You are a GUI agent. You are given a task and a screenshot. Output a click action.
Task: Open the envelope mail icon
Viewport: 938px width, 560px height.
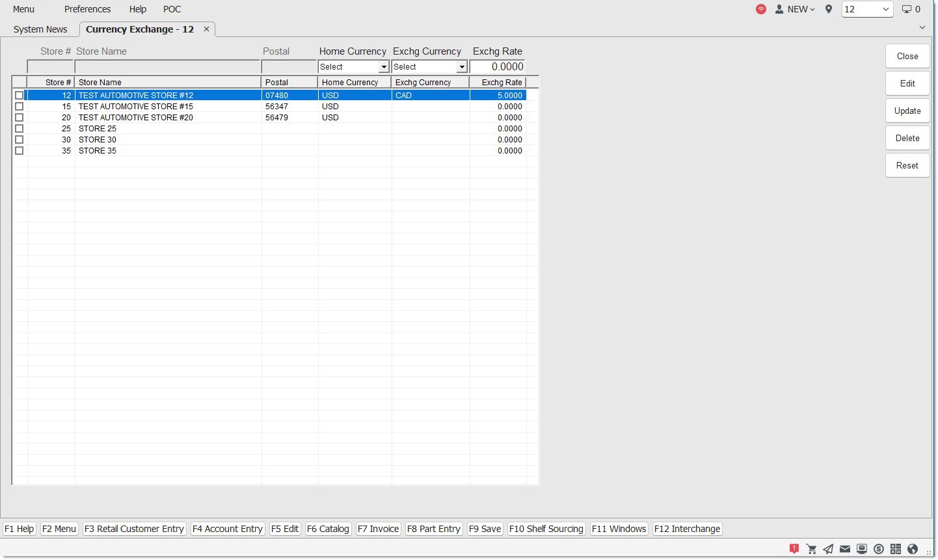pyautogui.click(x=845, y=549)
